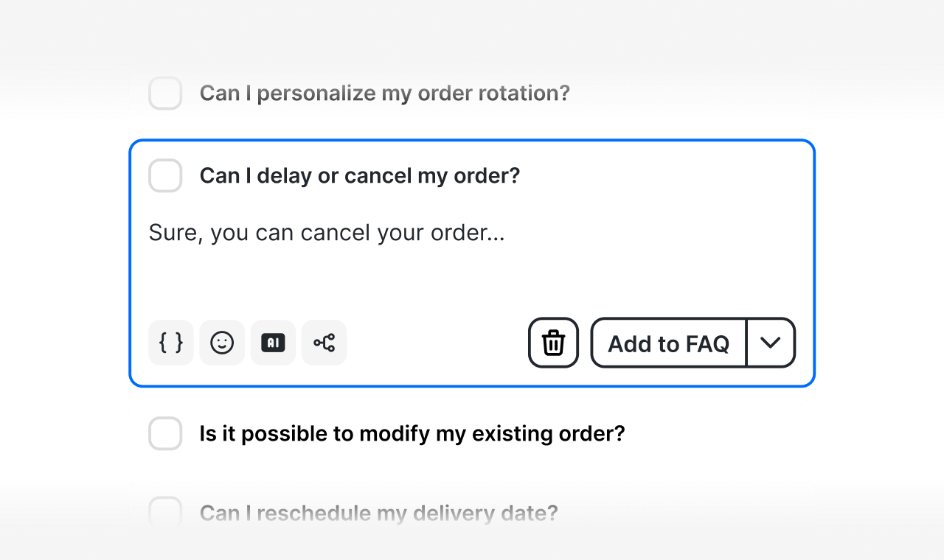Collapse the expanded delay or cancel card
944x560 pixels.
[664, 176]
